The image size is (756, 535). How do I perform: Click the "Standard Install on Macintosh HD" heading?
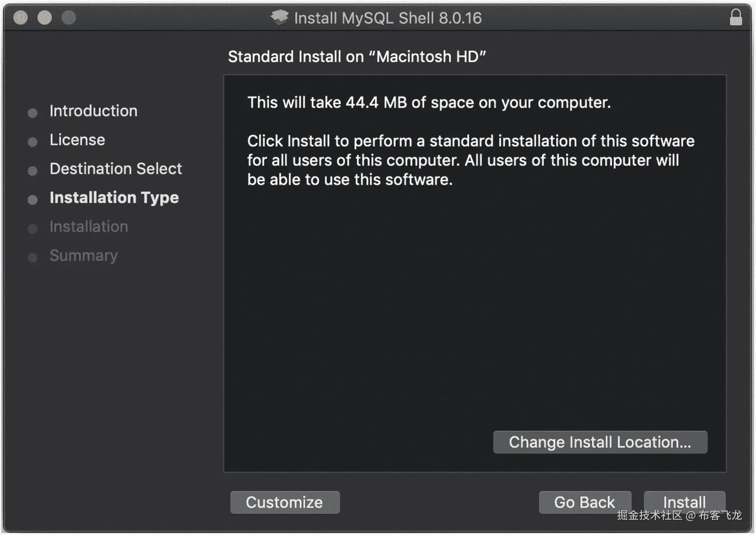357,57
